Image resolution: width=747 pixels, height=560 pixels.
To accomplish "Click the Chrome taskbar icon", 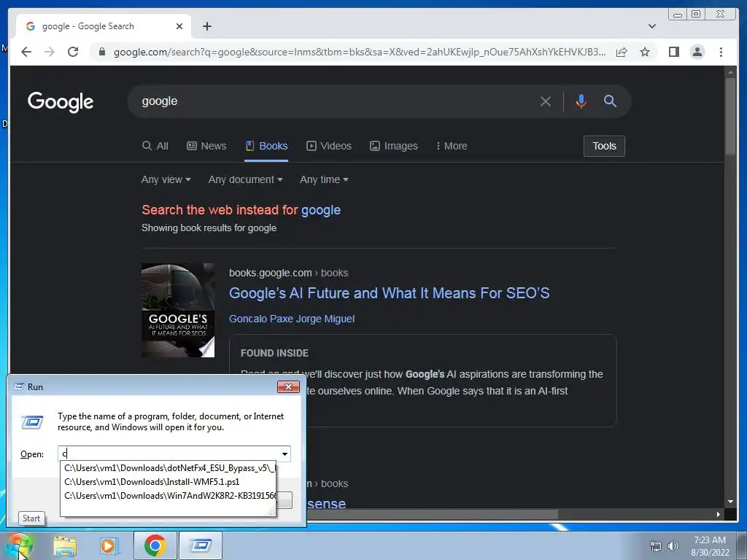I will tap(155, 545).
